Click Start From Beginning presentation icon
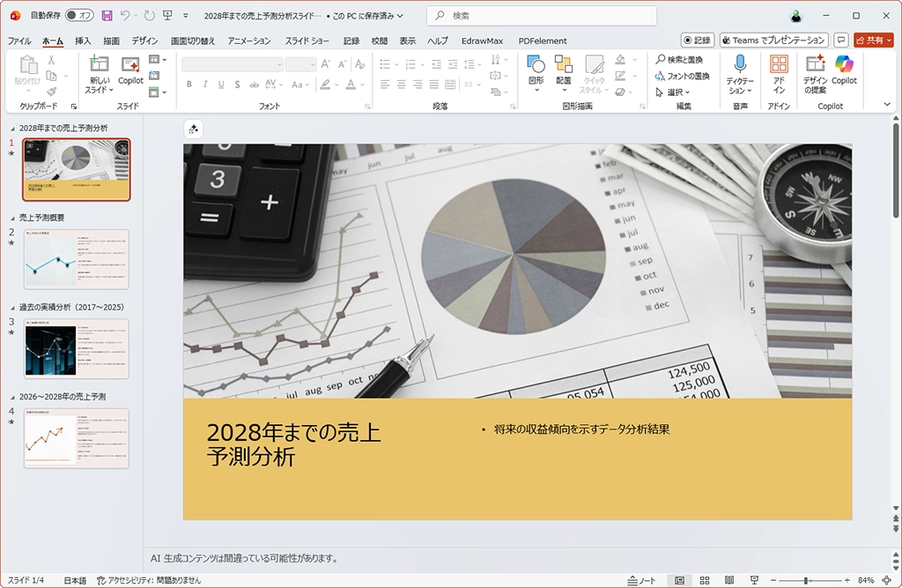Viewport: 902px width, 588px height. [167, 16]
